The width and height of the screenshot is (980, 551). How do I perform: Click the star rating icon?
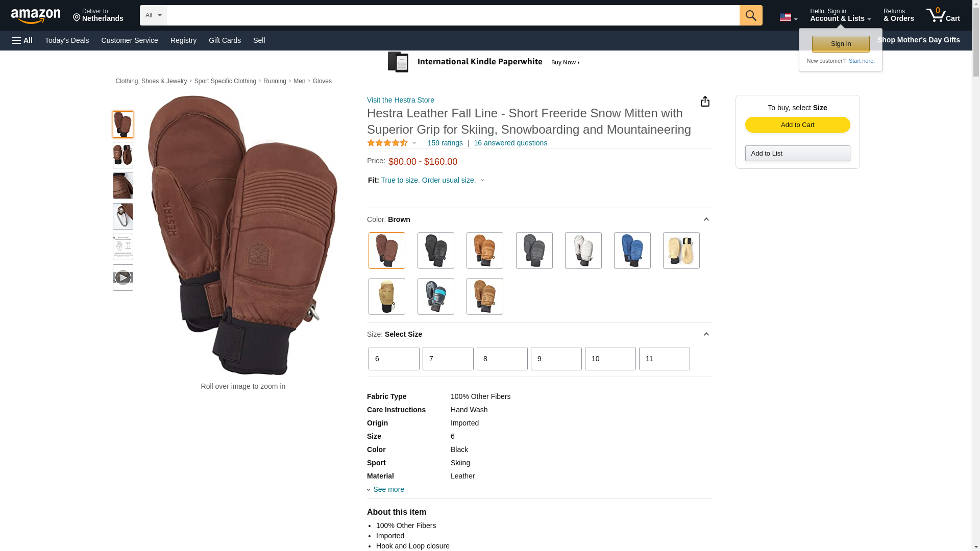click(387, 143)
